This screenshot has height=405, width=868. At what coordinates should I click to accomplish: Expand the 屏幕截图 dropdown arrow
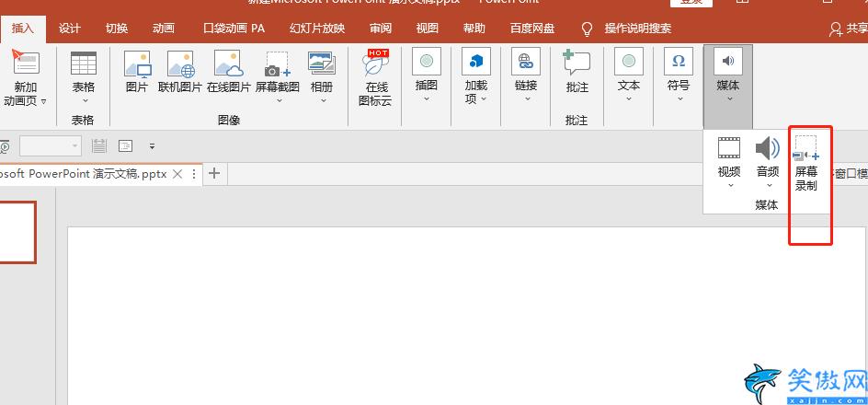(x=279, y=101)
